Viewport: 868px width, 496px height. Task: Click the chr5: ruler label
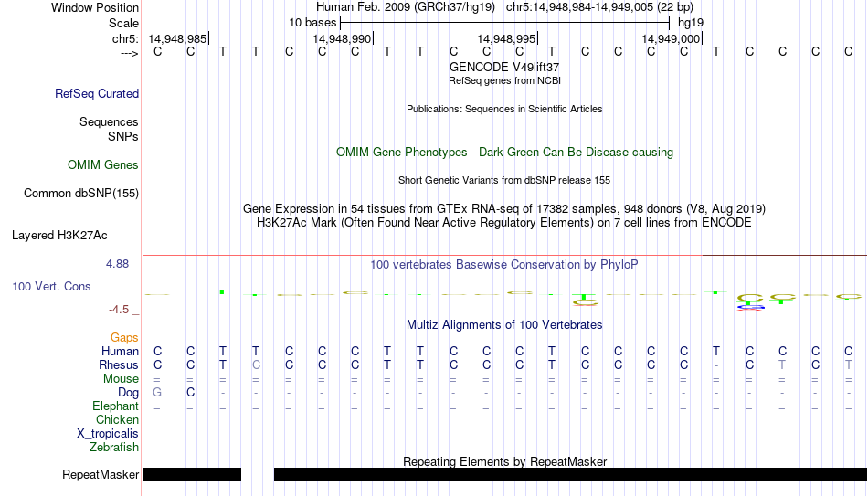tap(126, 38)
